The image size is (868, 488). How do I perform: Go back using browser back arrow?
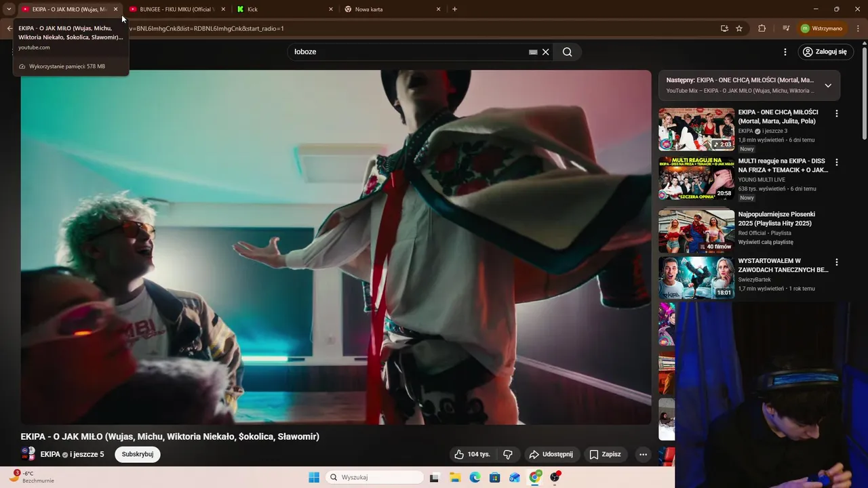click(9, 28)
